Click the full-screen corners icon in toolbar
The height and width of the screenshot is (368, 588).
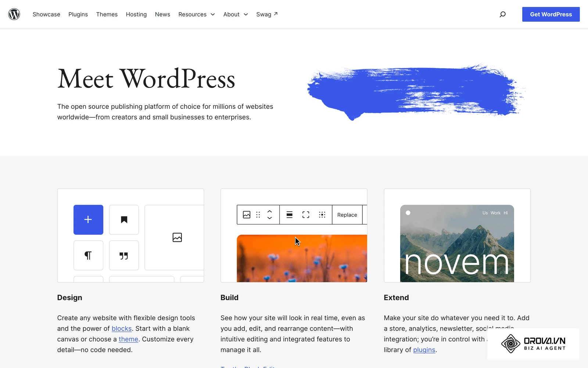click(306, 215)
